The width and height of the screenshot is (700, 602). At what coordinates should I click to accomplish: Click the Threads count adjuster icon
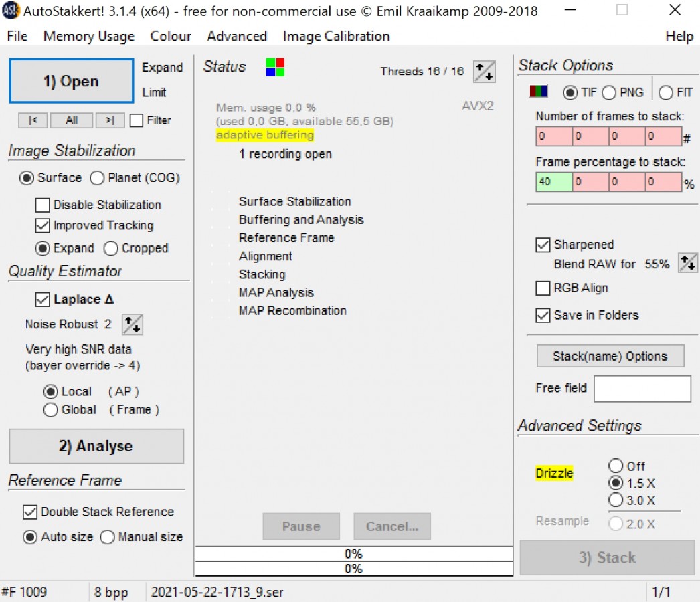[x=484, y=72]
